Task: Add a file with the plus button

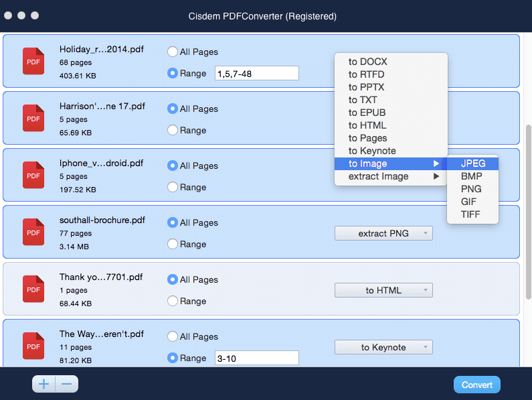Action: (43, 384)
